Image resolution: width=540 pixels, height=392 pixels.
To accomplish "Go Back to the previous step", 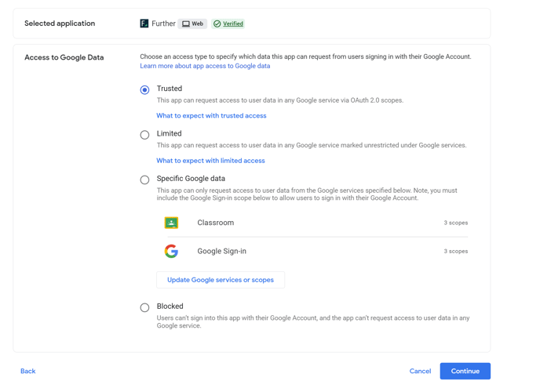I will pos(28,371).
